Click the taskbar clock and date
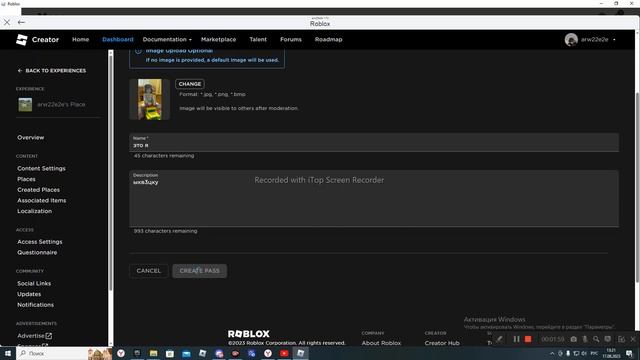This screenshot has height=360, width=640. tap(611, 353)
